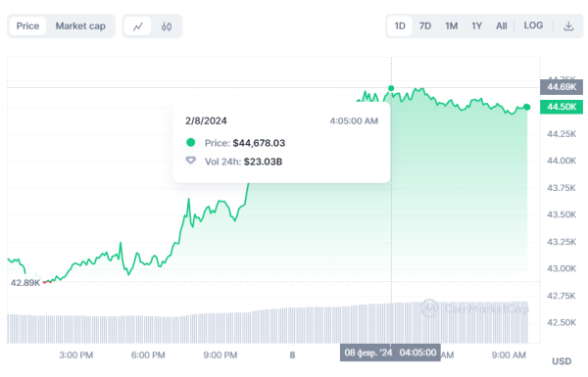This screenshot has width=588, height=377.
Task: Click the hovered price point at 4:05 AM
Action: point(391,88)
